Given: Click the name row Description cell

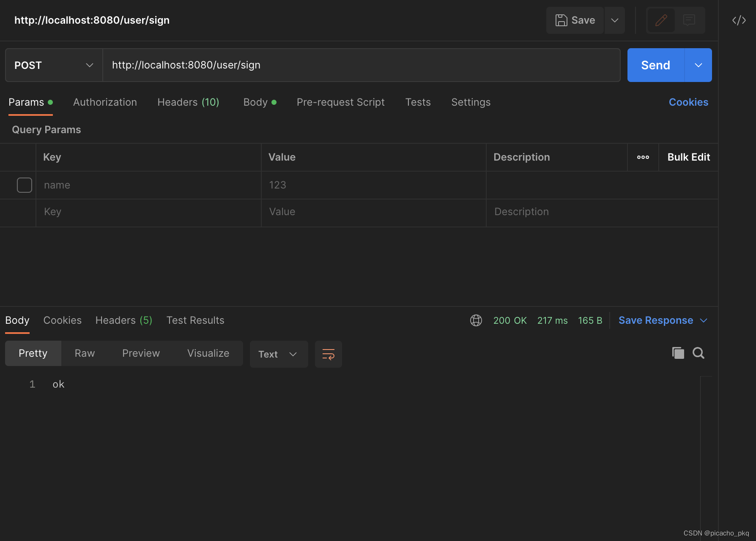Looking at the screenshot, I should click(602, 185).
